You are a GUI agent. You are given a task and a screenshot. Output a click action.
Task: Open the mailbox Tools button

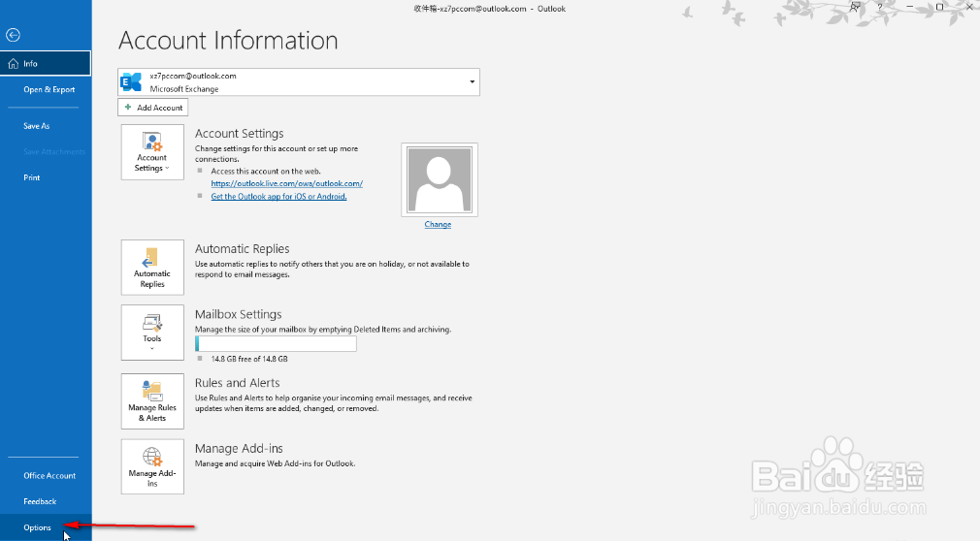(152, 333)
